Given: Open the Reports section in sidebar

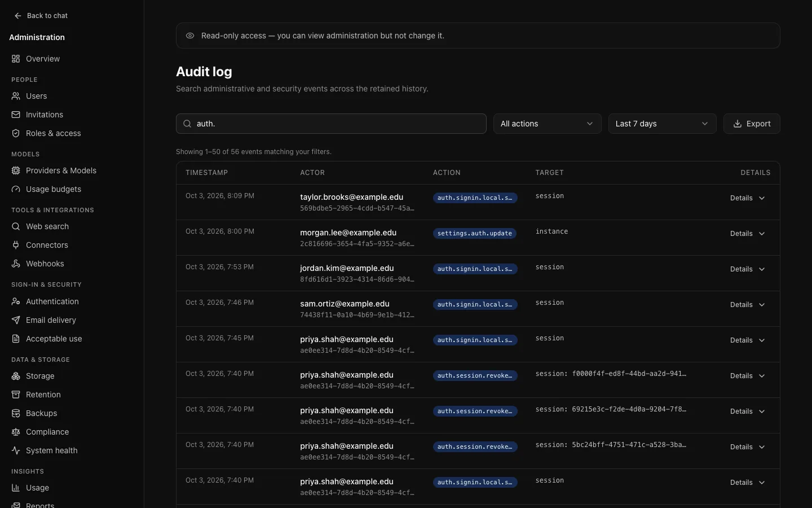Looking at the screenshot, I should coord(72,504).
